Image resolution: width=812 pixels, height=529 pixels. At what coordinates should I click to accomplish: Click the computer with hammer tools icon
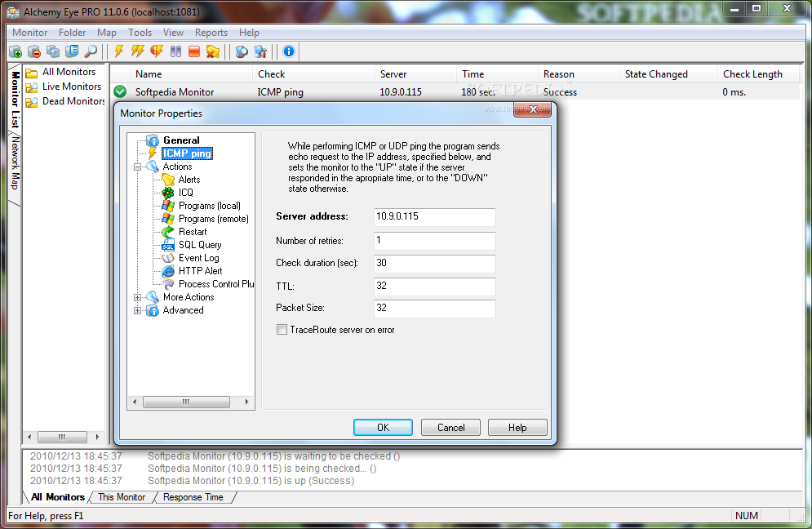point(260,51)
